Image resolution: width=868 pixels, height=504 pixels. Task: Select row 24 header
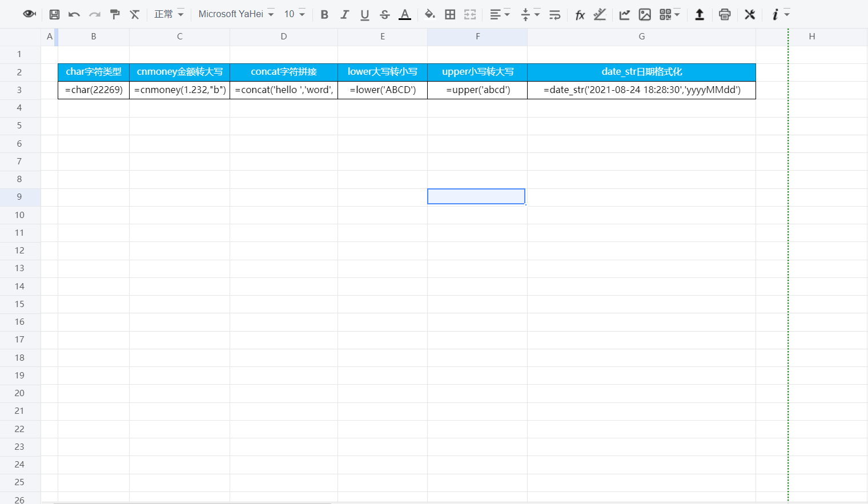[x=19, y=465]
